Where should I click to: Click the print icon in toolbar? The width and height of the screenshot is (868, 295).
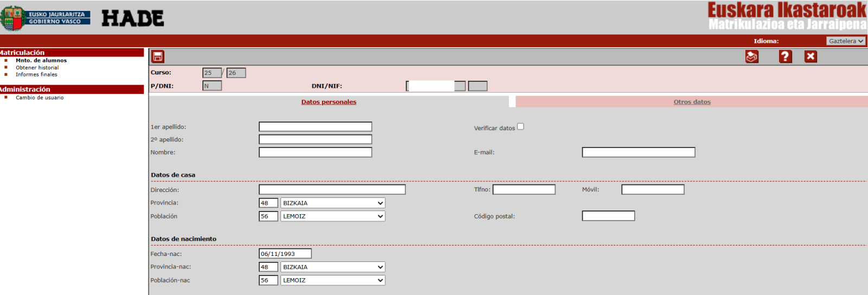(751, 56)
